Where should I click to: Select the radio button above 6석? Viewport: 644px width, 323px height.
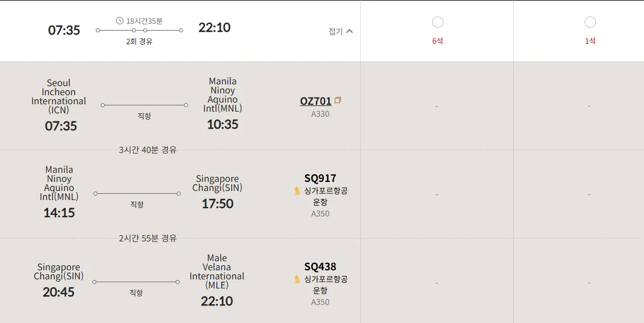coord(438,22)
